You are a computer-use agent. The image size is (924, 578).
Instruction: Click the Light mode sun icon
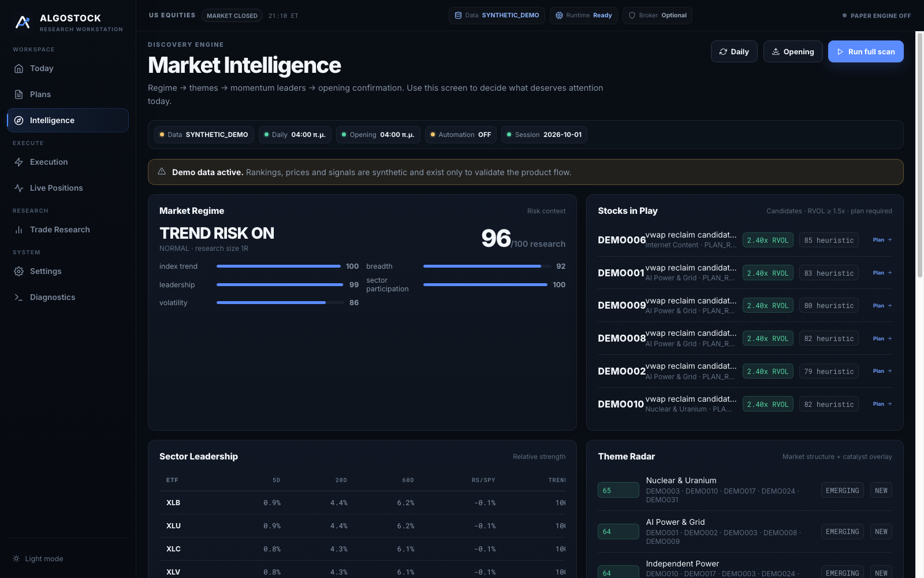coord(16,558)
